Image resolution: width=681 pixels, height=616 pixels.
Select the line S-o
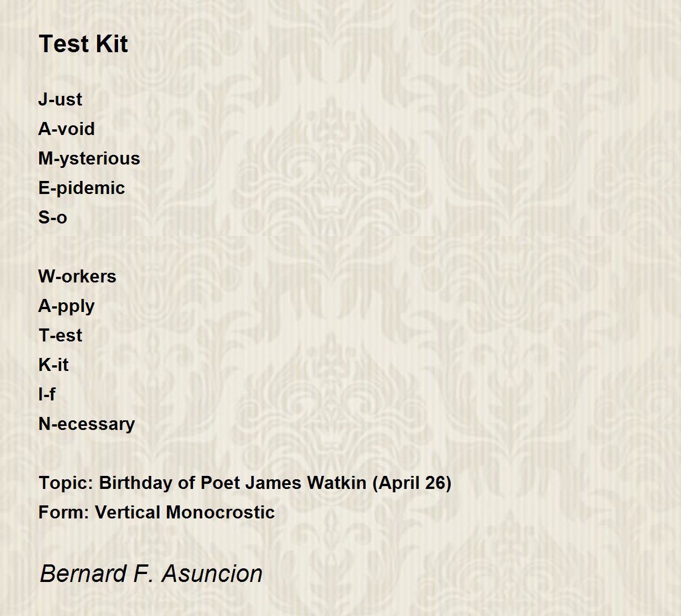(53, 217)
